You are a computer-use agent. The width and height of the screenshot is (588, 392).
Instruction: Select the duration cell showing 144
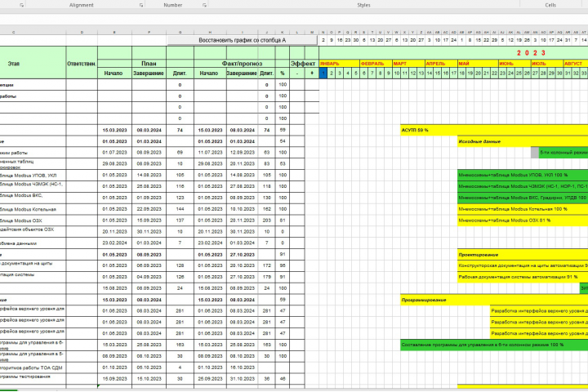(x=180, y=209)
